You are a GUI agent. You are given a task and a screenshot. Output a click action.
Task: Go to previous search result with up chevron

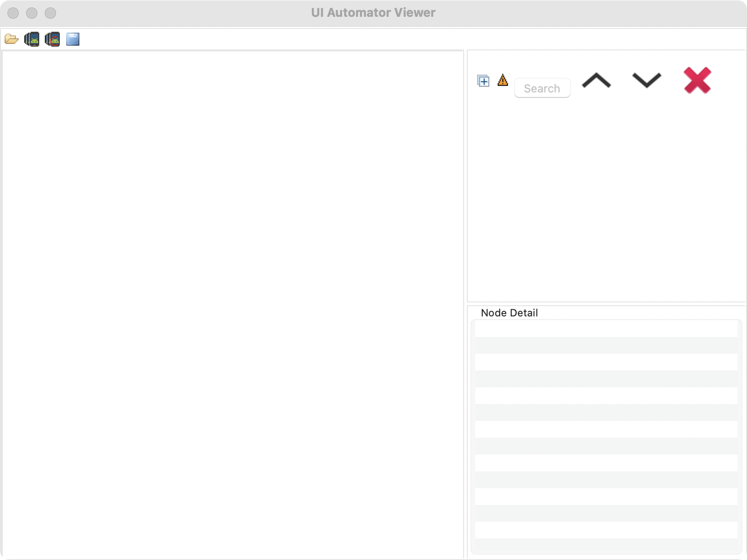click(596, 80)
